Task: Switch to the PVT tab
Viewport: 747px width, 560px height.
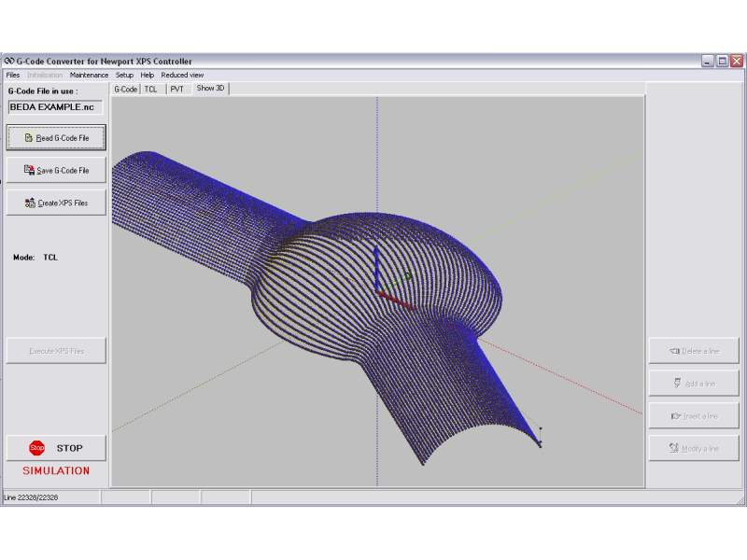Action: 177,89
